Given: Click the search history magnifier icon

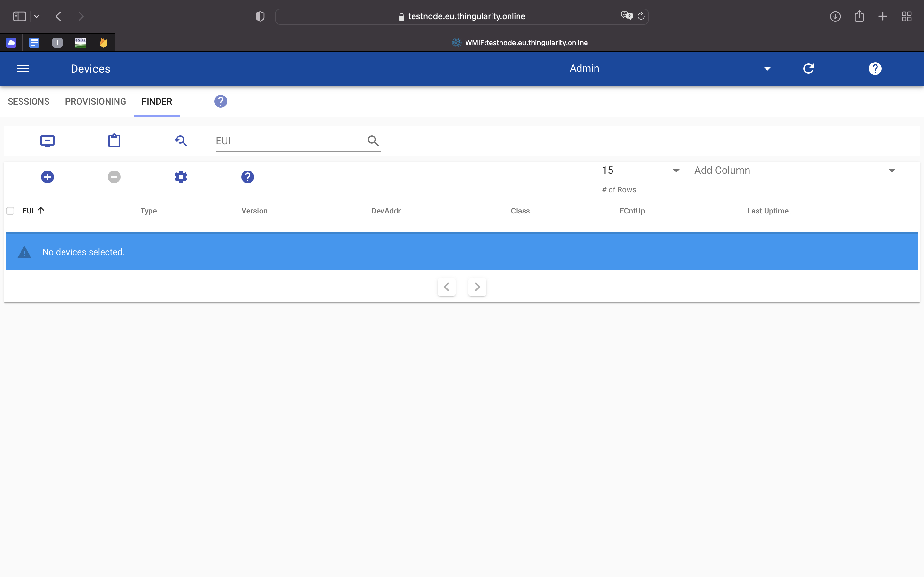Looking at the screenshot, I should [x=181, y=141].
